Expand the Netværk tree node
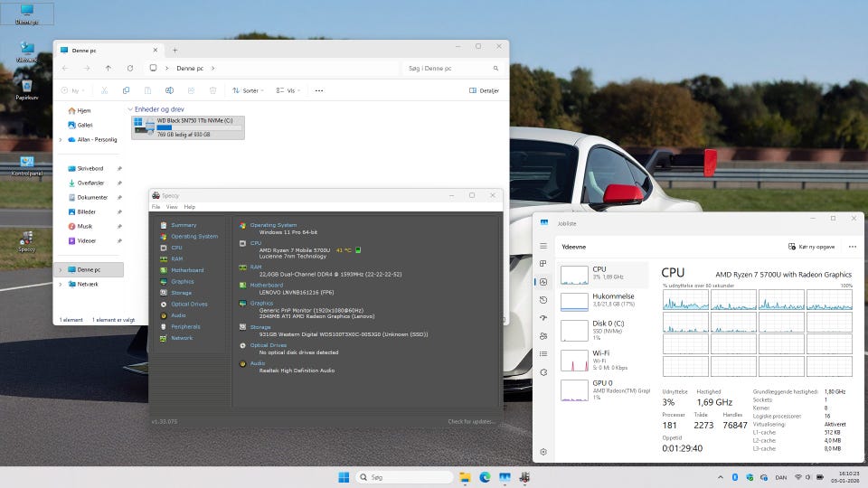The image size is (868, 488). pos(61,284)
